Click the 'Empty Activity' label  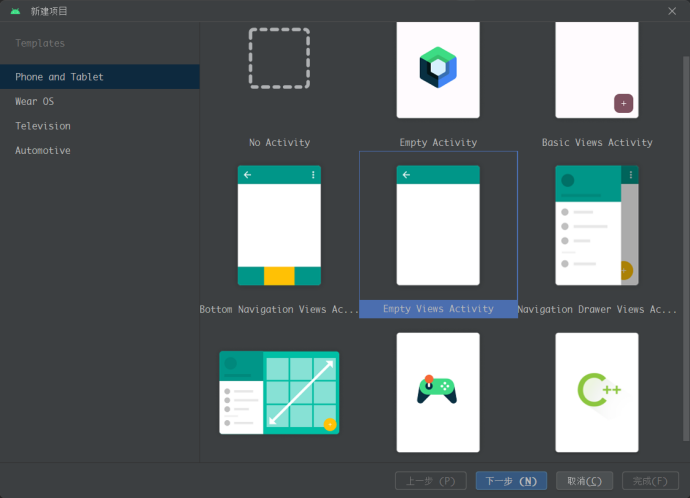[x=438, y=143]
